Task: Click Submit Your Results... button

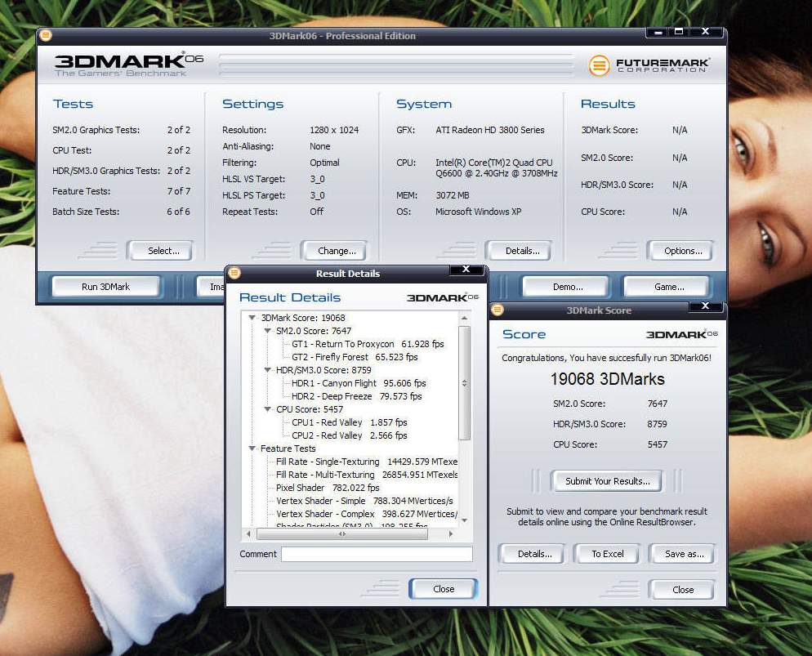Action: (x=607, y=481)
